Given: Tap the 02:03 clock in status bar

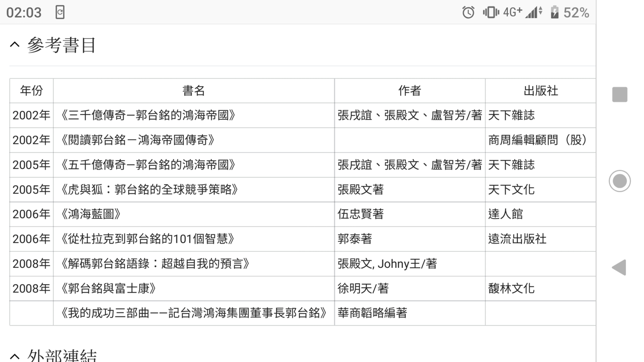Looking at the screenshot, I should click(24, 13).
